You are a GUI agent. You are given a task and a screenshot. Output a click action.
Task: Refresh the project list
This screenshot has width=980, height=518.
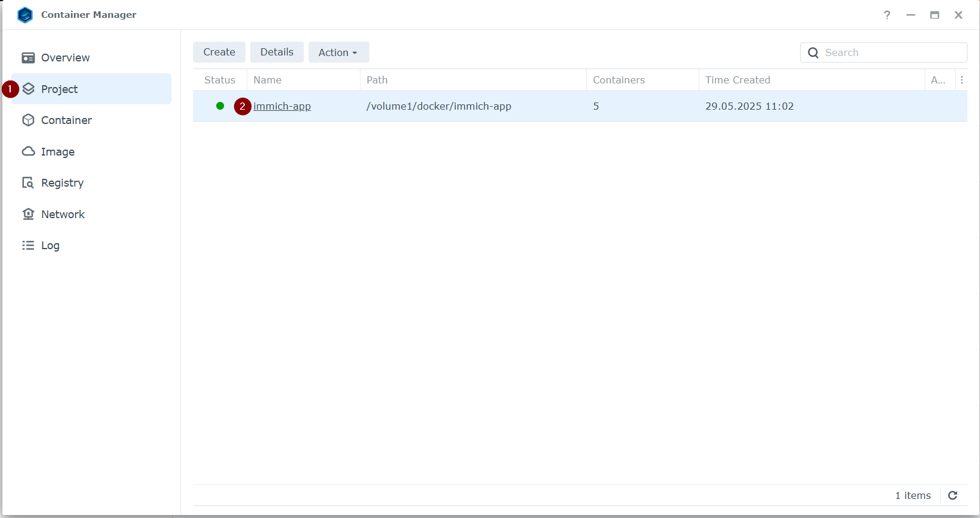click(953, 495)
